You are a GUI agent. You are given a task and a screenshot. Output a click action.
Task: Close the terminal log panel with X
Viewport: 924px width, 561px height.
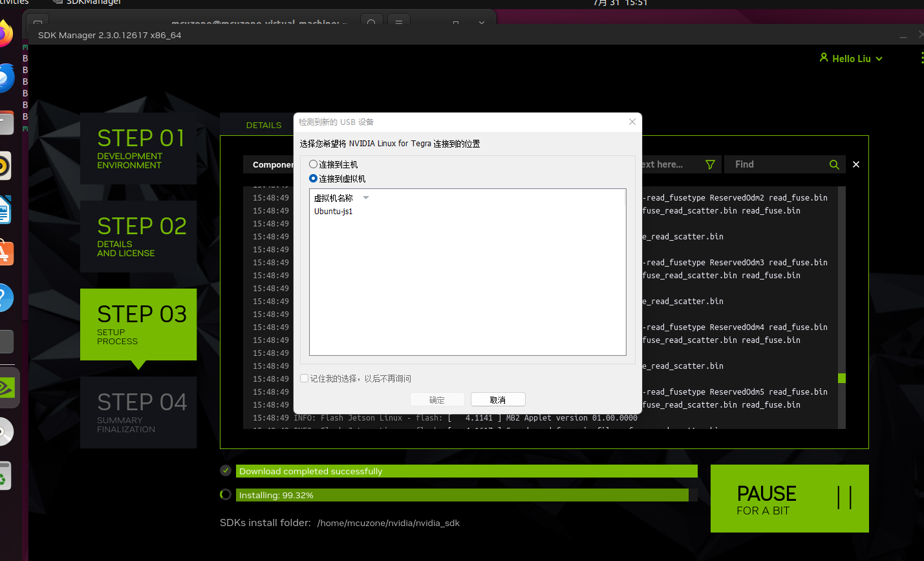click(x=856, y=164)
